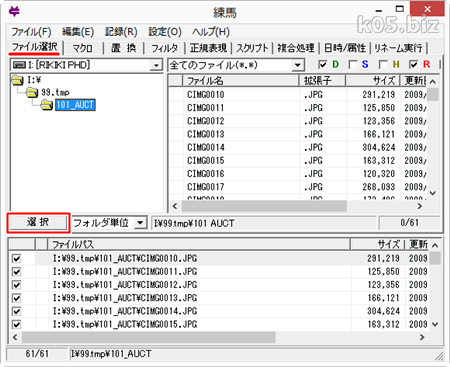Switch to the スクリプト tab

pos(252,48)
